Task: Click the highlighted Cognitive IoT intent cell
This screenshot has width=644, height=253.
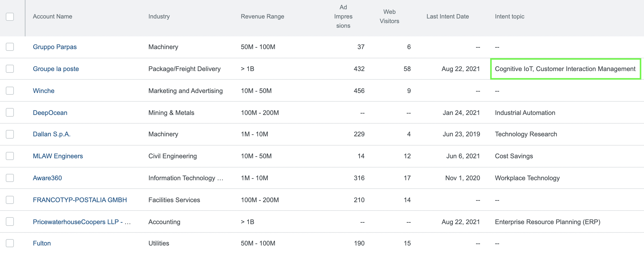Action: pos(565,69)
